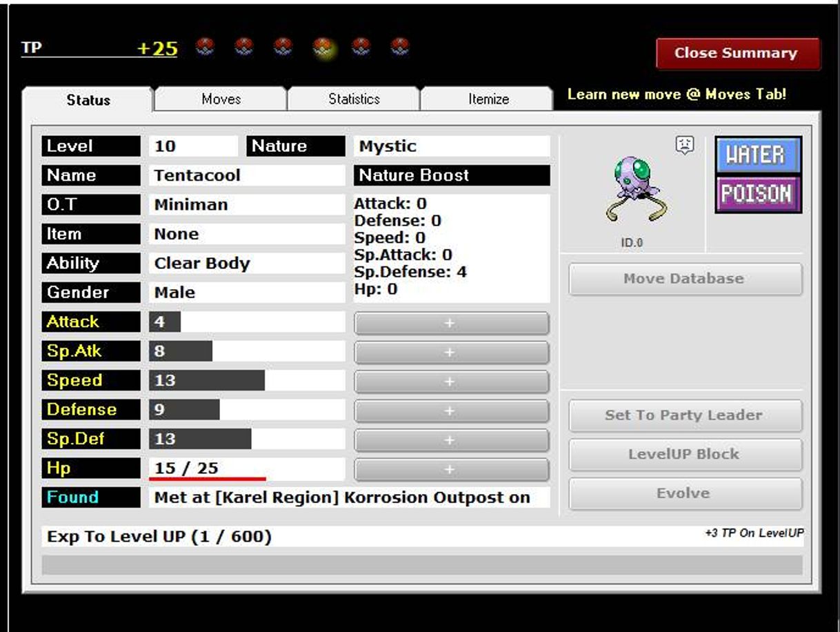Click the POISON type badge
This screenshot has width=840, height=632.
(758, 194)
